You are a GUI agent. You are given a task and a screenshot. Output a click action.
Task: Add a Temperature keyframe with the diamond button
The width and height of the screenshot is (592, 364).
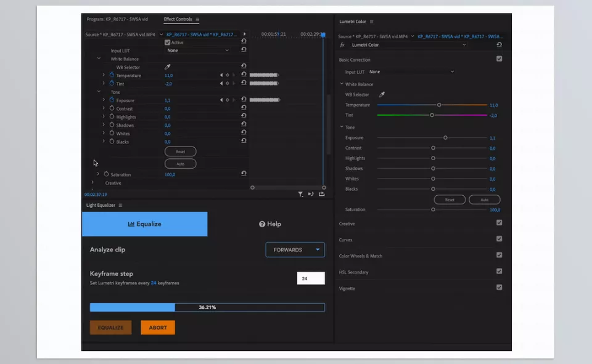click(228, 75)
